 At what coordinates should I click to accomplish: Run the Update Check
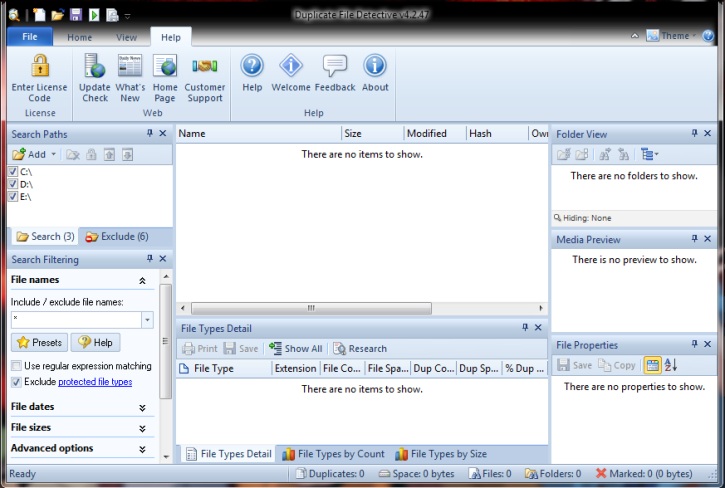(x=95, y=78)
